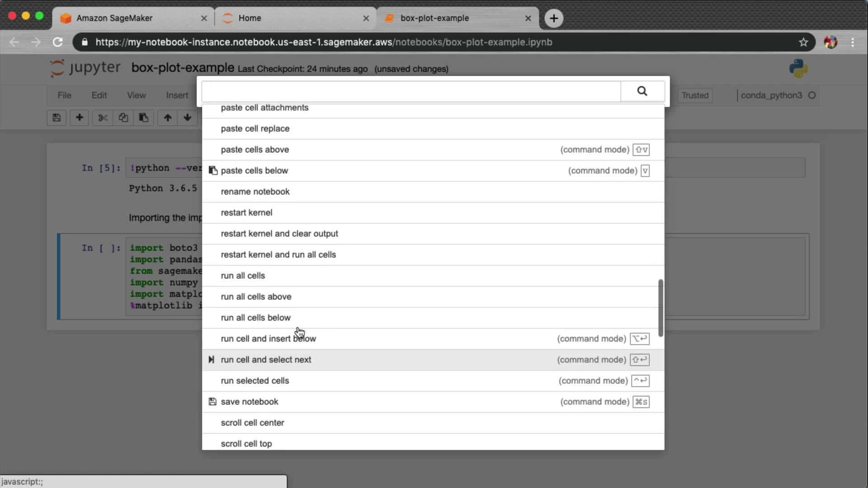The height and width of the screenshot is (488, 868).
Task: Click the copy cells toolbar icon
Action: click(123, 118)
